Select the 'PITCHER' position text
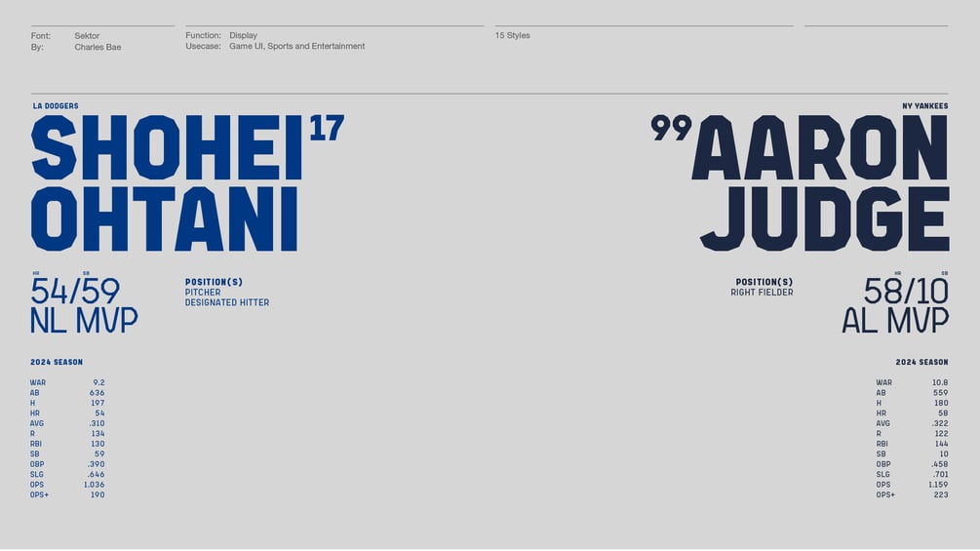 (203, 293)
